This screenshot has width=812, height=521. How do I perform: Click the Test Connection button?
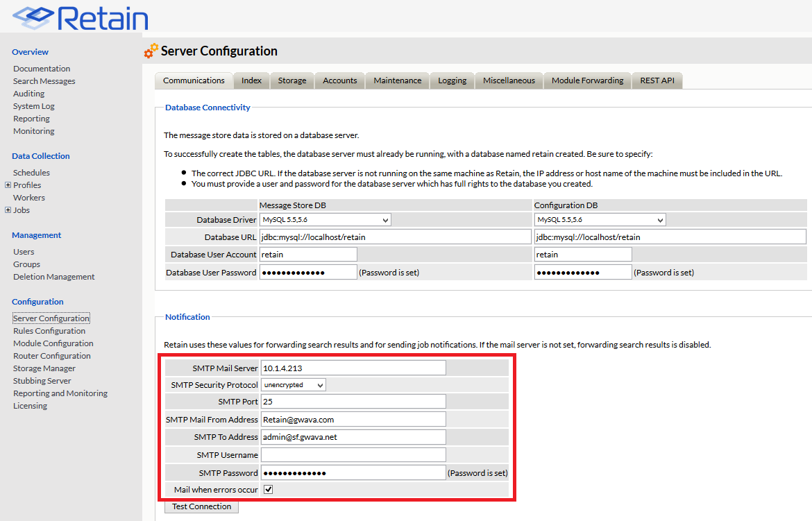click(201, 506)
